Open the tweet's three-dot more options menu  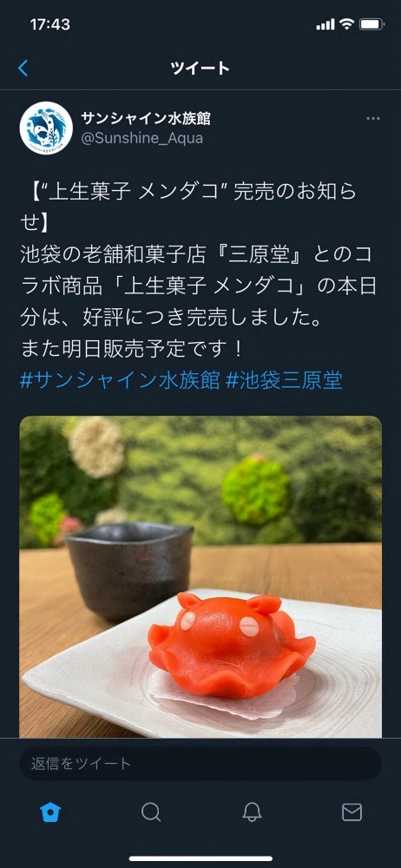373,118
